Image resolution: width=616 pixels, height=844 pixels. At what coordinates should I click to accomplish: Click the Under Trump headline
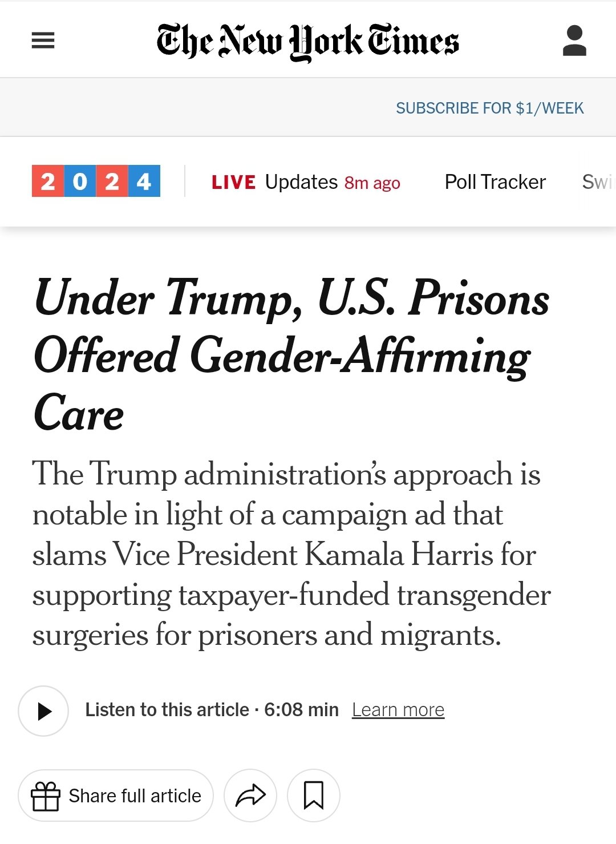coord(291,355)
